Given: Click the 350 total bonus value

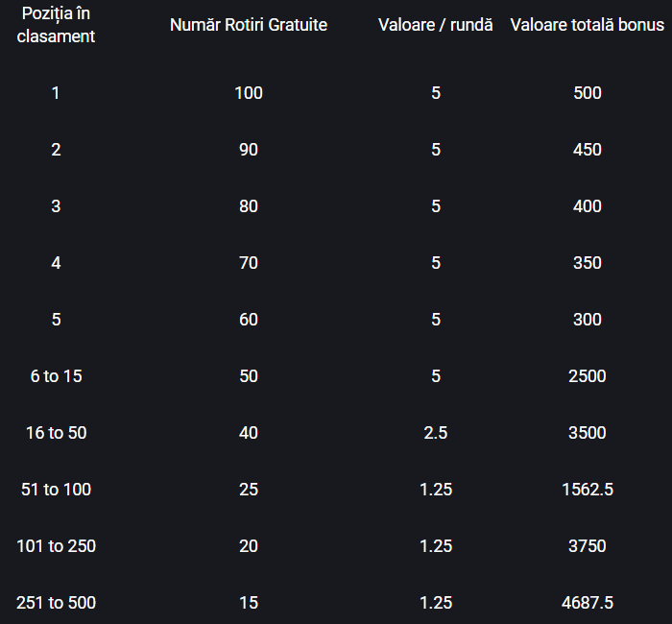Looking at the screenshot, I should click(x=588, y=263).
